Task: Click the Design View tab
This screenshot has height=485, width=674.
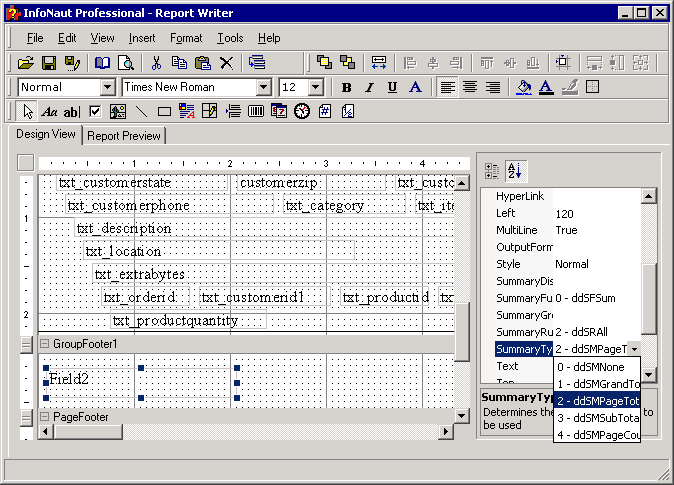Action: pyautogui.click(x=46, y=134)
